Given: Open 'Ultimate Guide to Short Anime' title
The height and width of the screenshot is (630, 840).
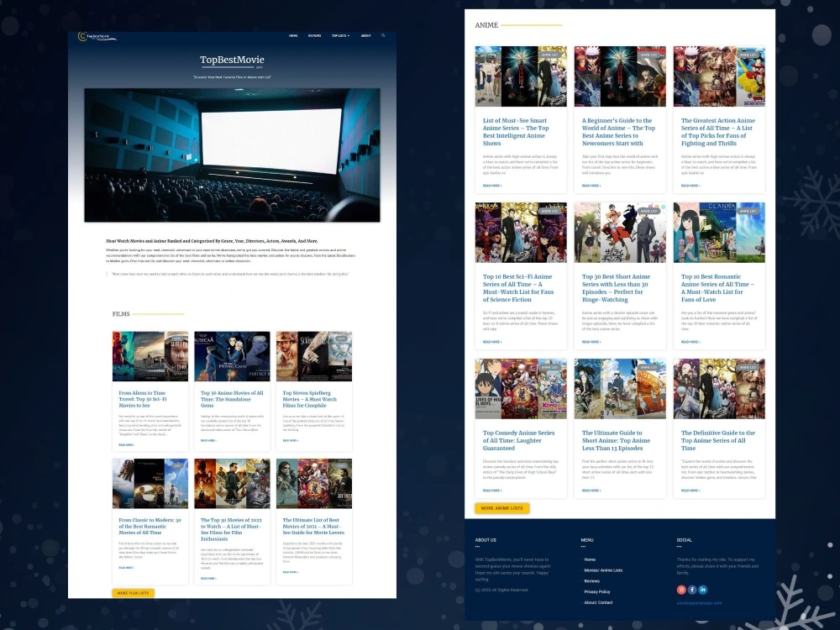Looking at the screenshot, I should [616, 440].
